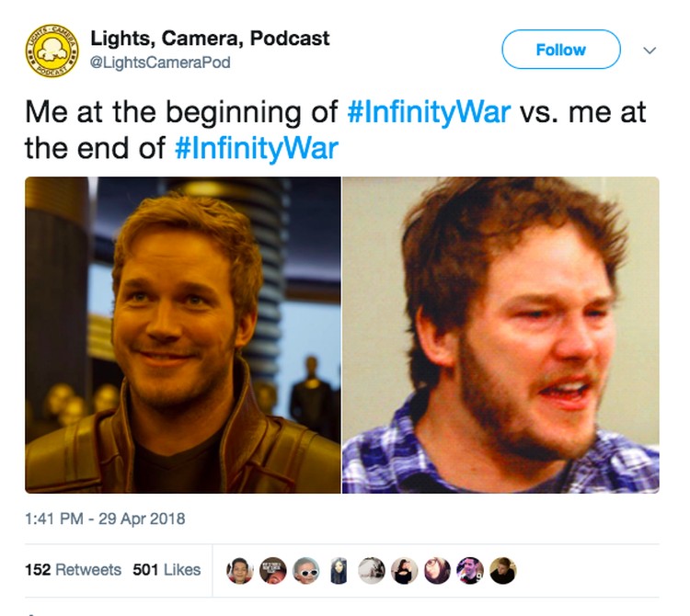Follow the Lights, Camera, Podcast account

(561, 50)
